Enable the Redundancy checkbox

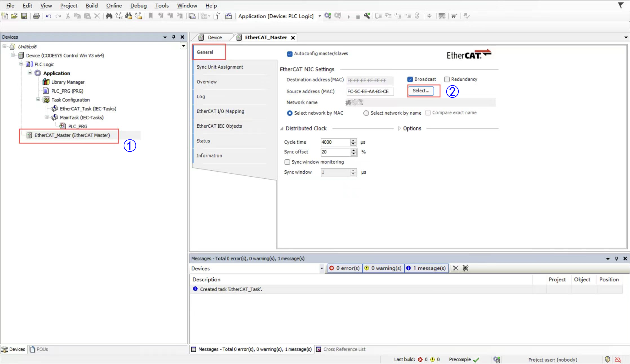point(447,79)
